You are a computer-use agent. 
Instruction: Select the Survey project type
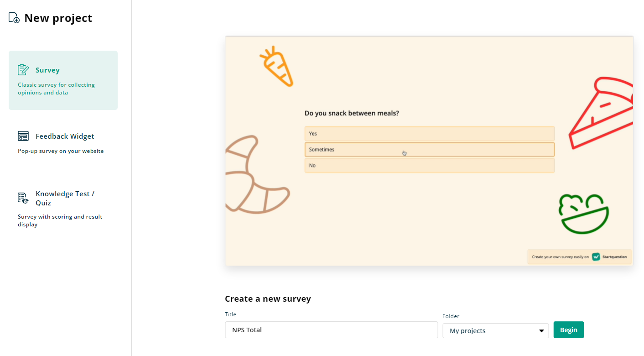click(x=63, y=80)
